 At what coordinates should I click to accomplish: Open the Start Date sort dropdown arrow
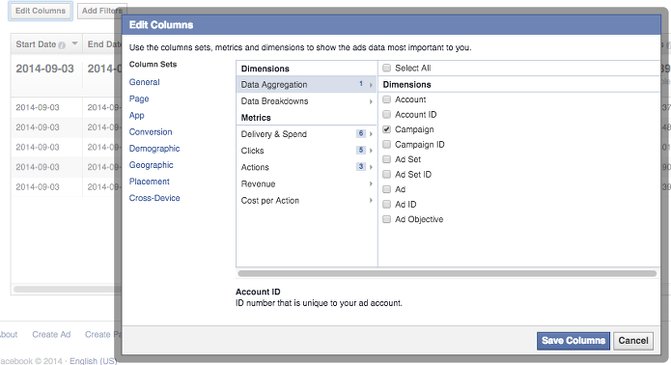pos(75,44)
